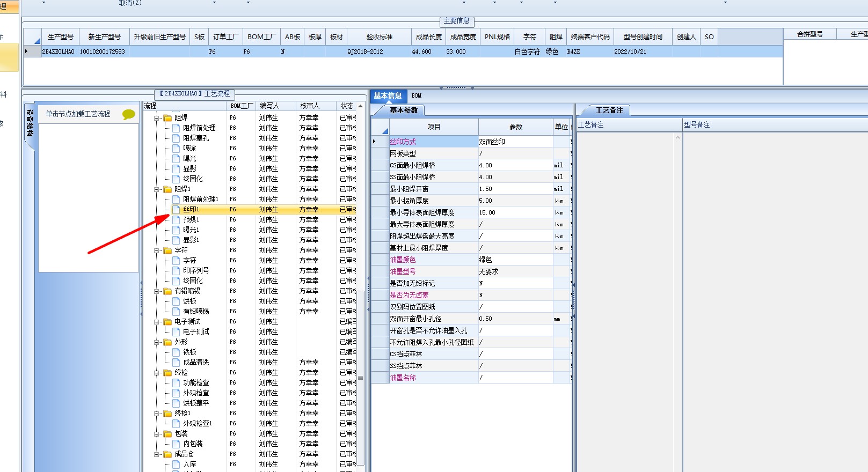Click the 双面丝印 parameter value cell
The image size is (868, 472).
pyautogui.click(x=515, y=142)
